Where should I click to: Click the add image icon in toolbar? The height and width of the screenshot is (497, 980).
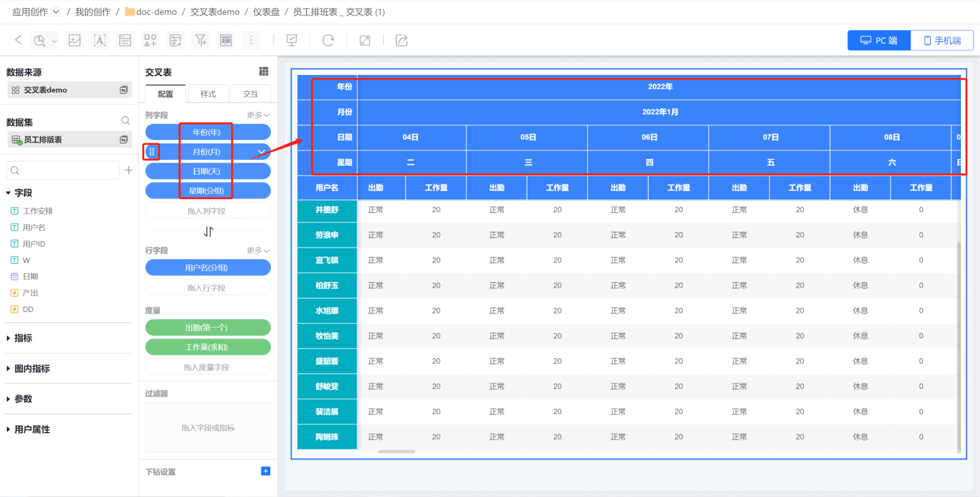point(75,41)
